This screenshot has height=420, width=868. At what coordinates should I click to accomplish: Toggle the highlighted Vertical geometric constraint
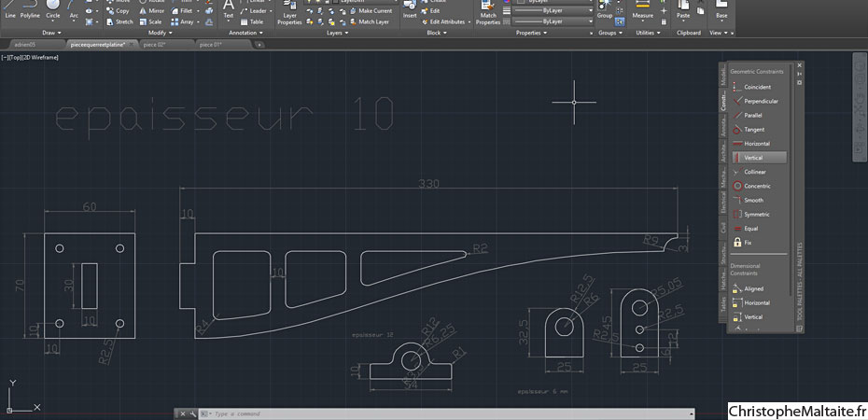(x=759, y=158)
